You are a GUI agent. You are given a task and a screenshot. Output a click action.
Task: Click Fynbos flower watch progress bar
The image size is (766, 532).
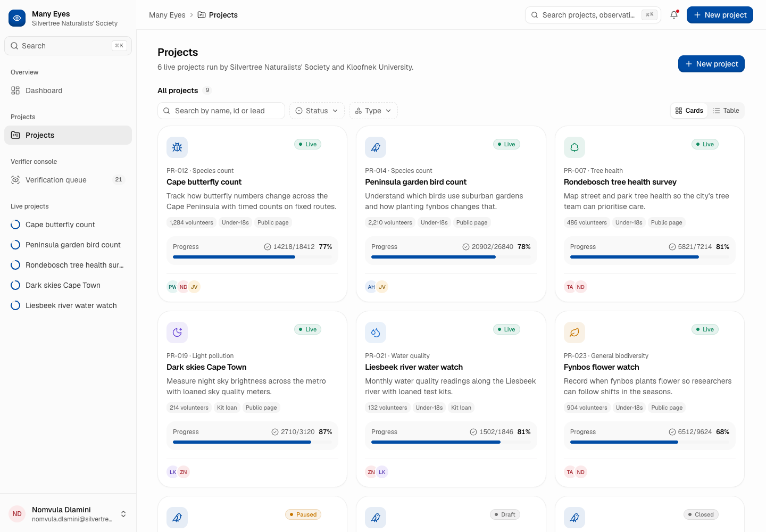point(650,442)
